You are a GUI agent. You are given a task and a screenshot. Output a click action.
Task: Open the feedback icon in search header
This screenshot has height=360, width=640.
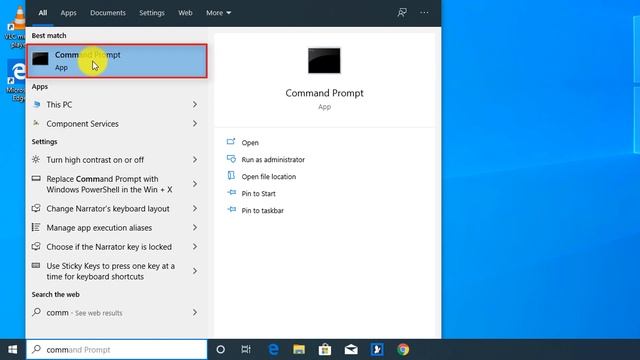click(402, 13)
